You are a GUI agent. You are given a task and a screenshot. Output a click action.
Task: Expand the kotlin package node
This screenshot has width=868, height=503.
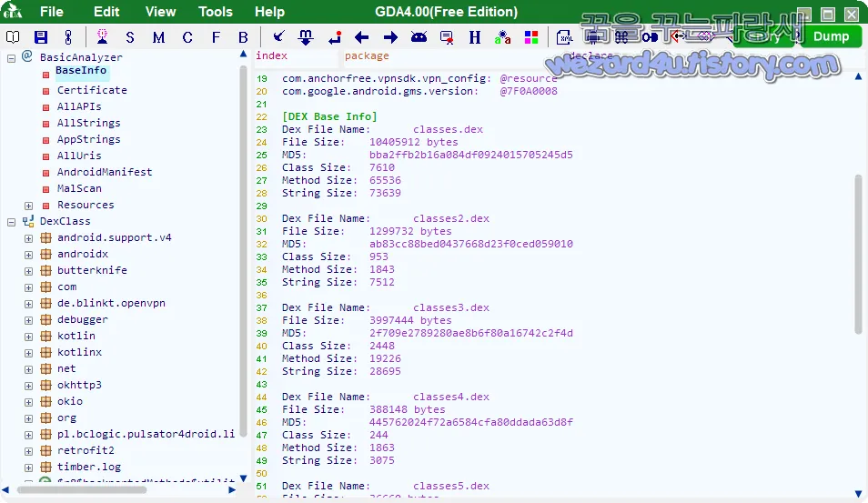point(29,337)
